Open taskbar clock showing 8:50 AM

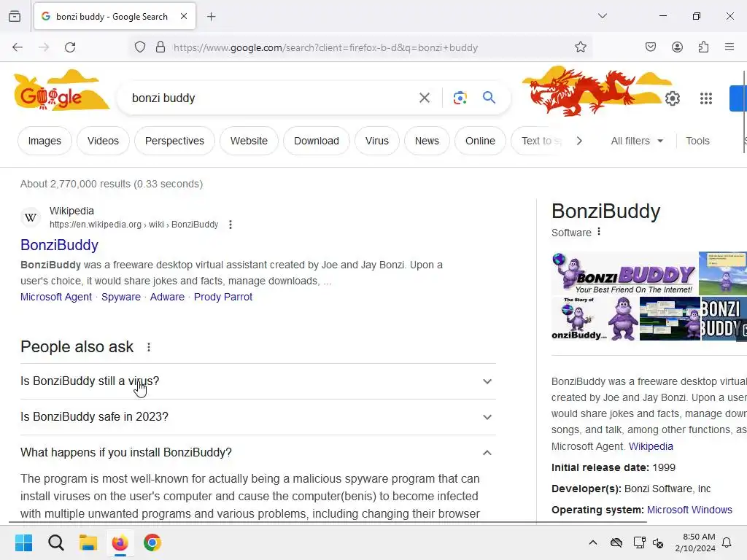point(695,542)
